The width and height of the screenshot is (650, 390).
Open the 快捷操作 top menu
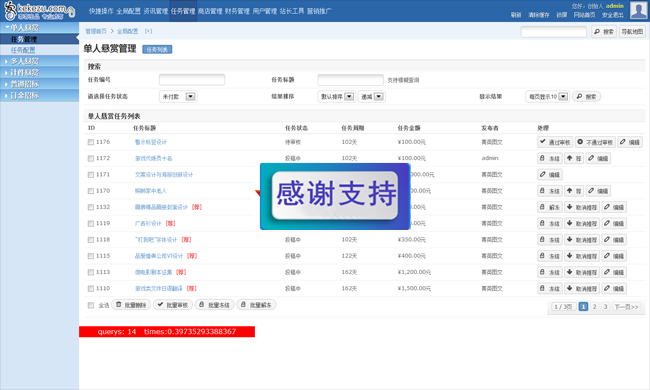[101, 11]
